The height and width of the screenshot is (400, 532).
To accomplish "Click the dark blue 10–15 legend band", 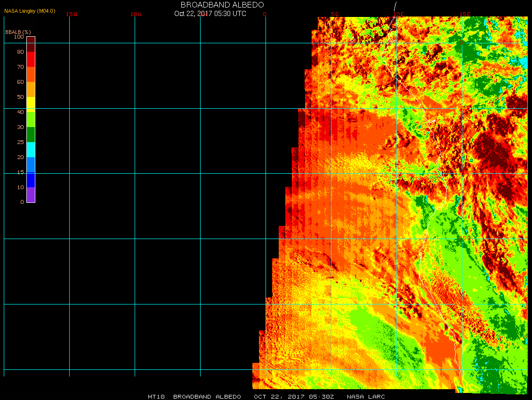I will click(x=31, y=180).
